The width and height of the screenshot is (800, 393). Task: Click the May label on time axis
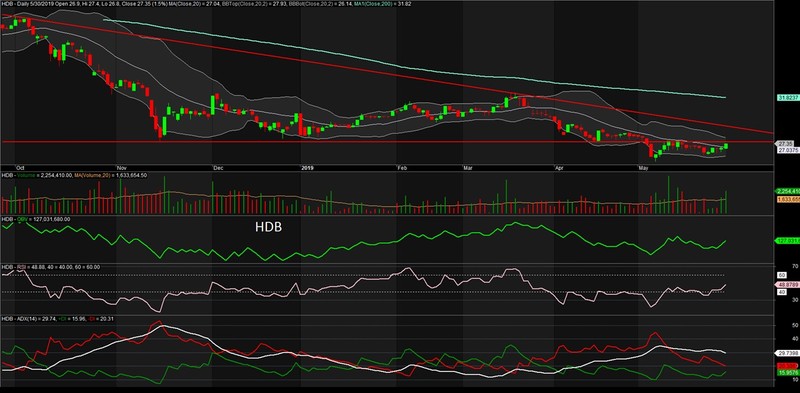[x=643, y=167]
